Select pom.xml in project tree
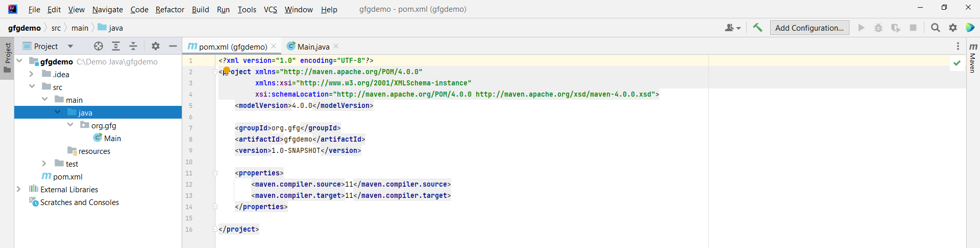980x248 pixels. 67,176
